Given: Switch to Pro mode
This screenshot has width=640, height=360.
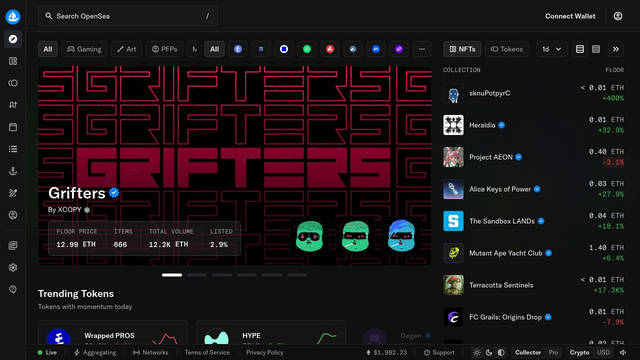Looking at the screenshot, I should (553, 353).
